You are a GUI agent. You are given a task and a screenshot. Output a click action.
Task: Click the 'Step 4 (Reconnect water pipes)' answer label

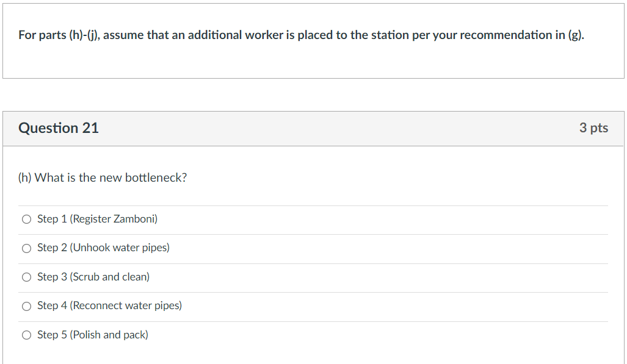[109, 305]
